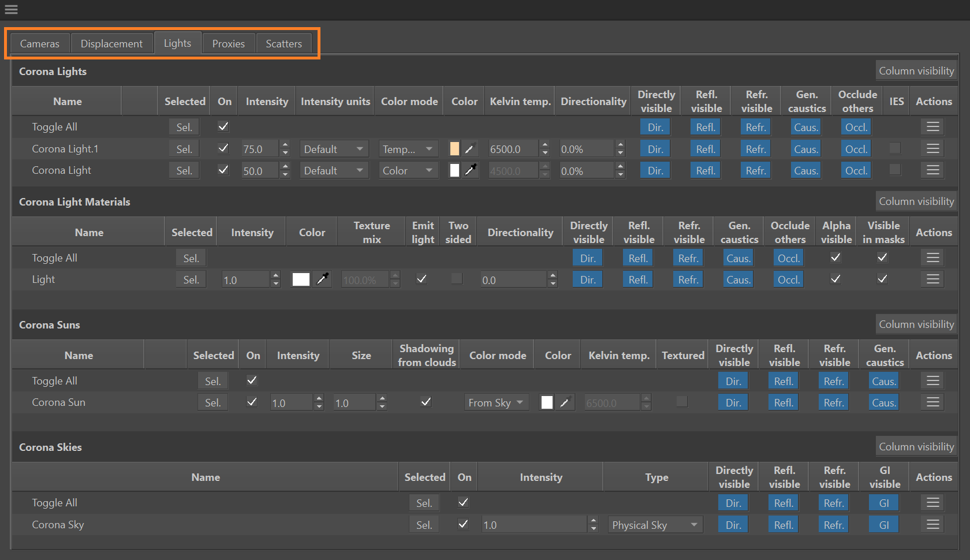The height and width of the screenshot is (560, 970).
Task: Open color swatch for Corona Light.1
Action: point(454,149)
